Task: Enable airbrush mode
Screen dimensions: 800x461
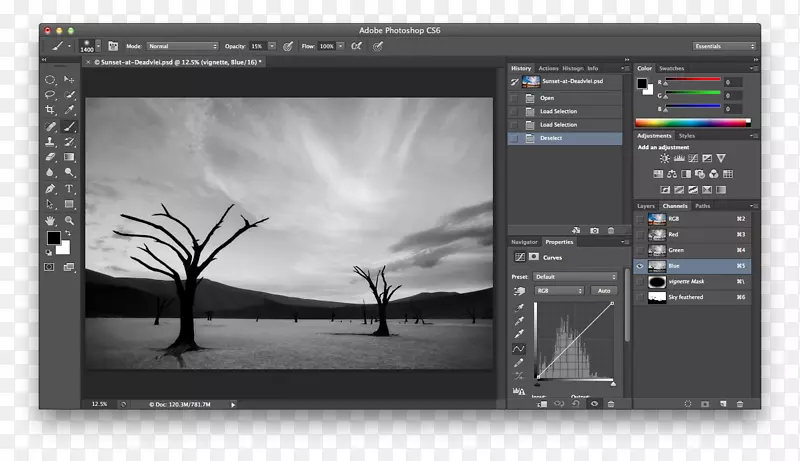Action: 356,46
